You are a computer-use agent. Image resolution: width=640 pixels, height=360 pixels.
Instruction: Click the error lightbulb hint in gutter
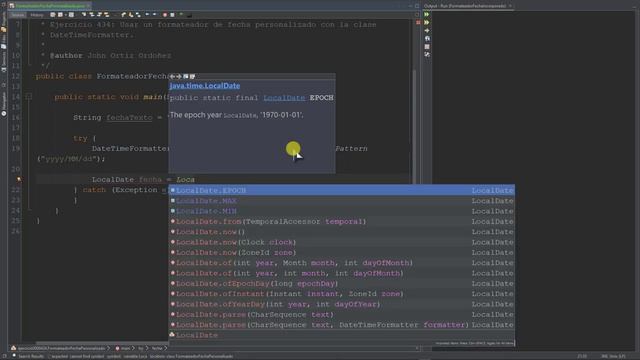18,179
